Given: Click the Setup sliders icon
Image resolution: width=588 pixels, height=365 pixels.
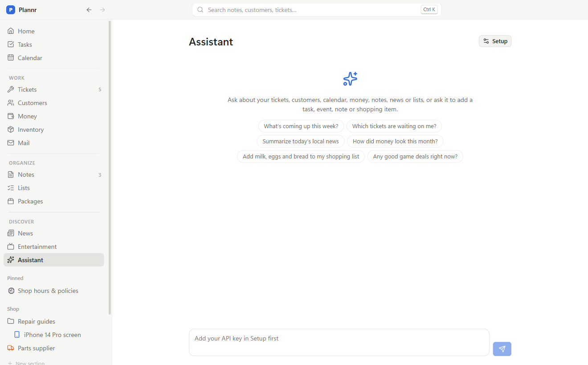Looking at the screenshot, I should 486,41.
